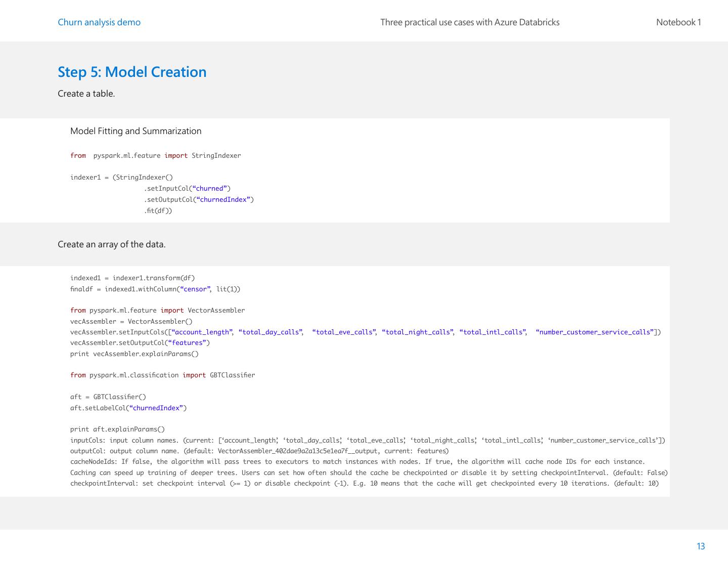Click the "Create an array of the data." text

coord(111,244)
